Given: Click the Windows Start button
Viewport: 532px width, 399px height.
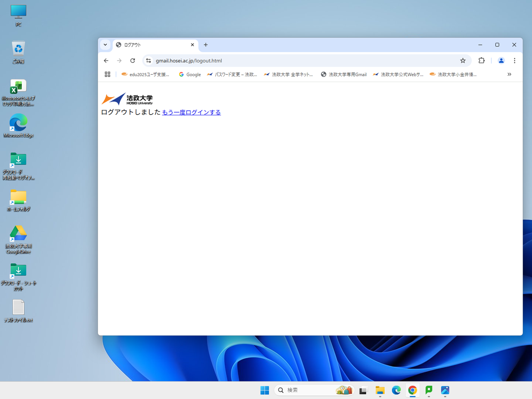Looking at the screenshot, I should [x=264, y=390].
